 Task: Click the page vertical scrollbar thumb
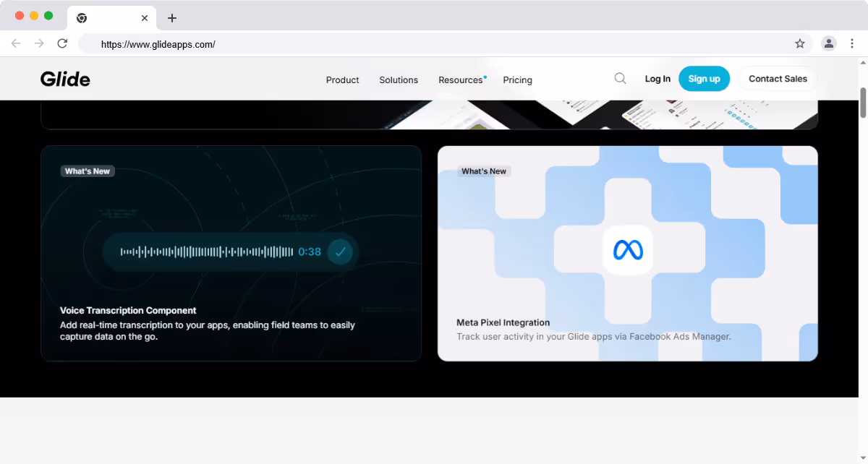(863, 103)
